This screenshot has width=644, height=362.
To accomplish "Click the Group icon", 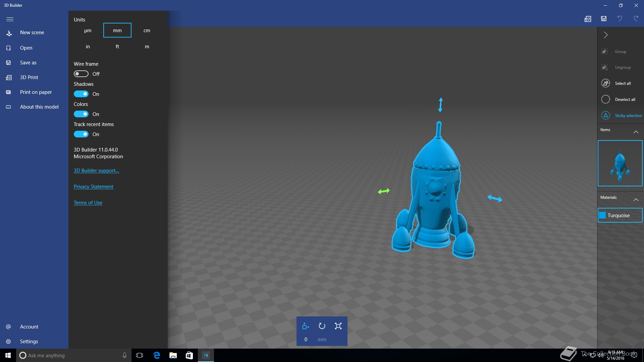I will [x=604, y=52].
